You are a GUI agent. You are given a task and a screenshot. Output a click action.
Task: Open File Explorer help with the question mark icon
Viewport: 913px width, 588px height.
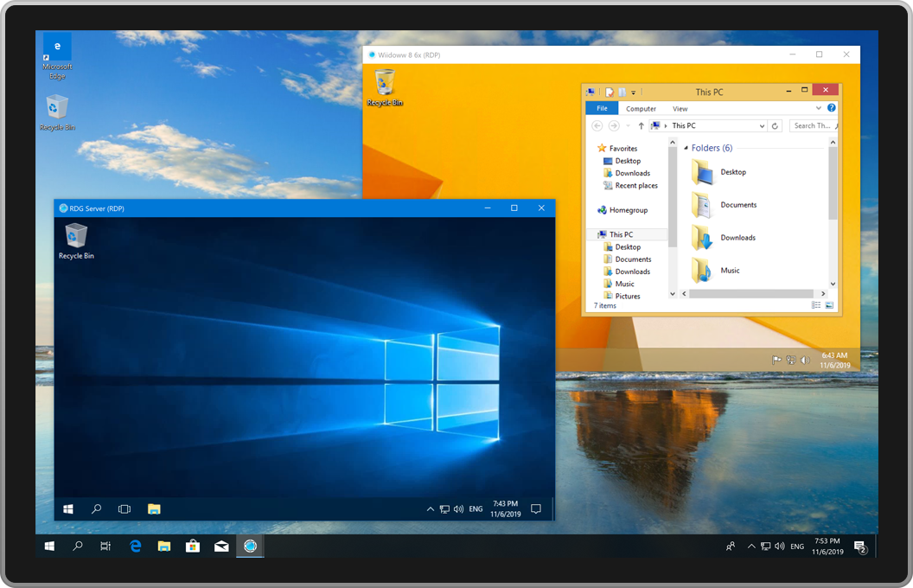pyautogui.click(x=832, y=108)
